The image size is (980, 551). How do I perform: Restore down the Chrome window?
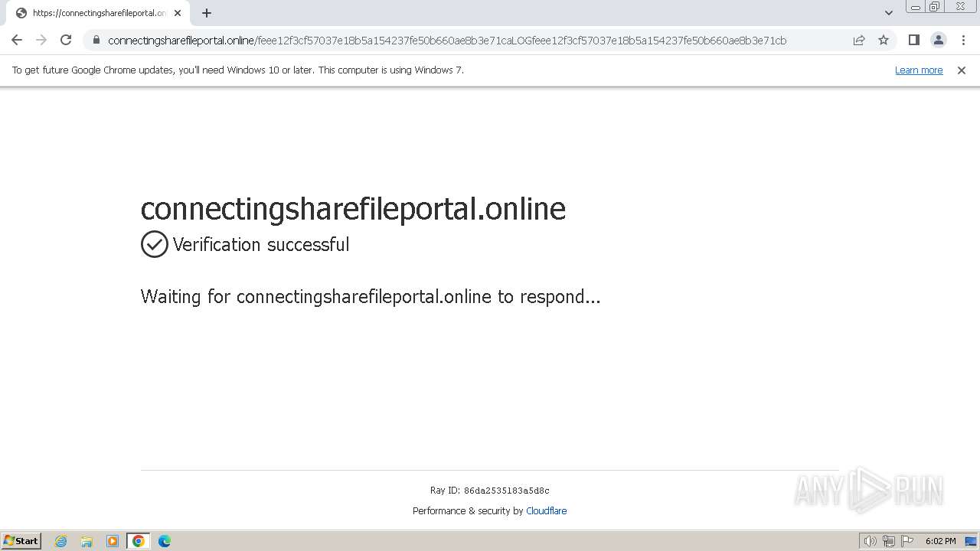point(935,7)
